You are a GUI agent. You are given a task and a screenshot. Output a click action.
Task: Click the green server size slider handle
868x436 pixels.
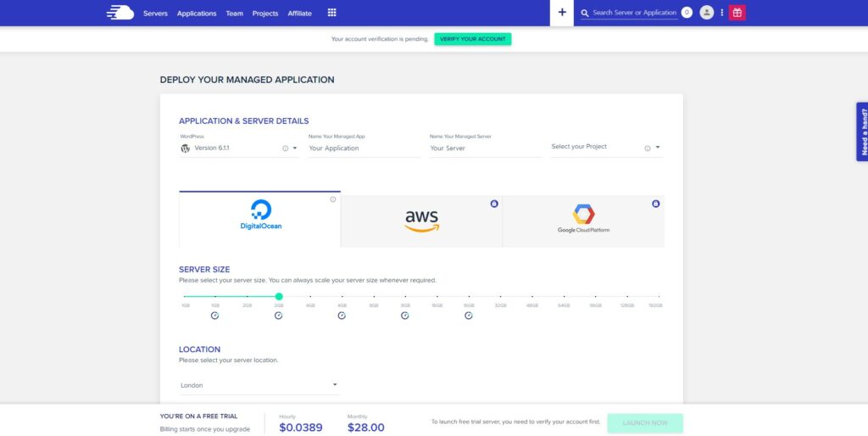(x=279, y=296)
